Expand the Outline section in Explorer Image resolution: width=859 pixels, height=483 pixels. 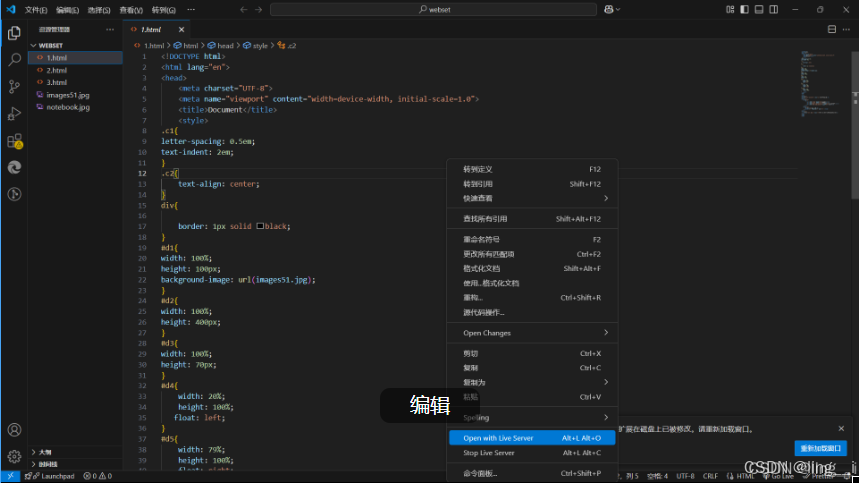pos(75,452)
